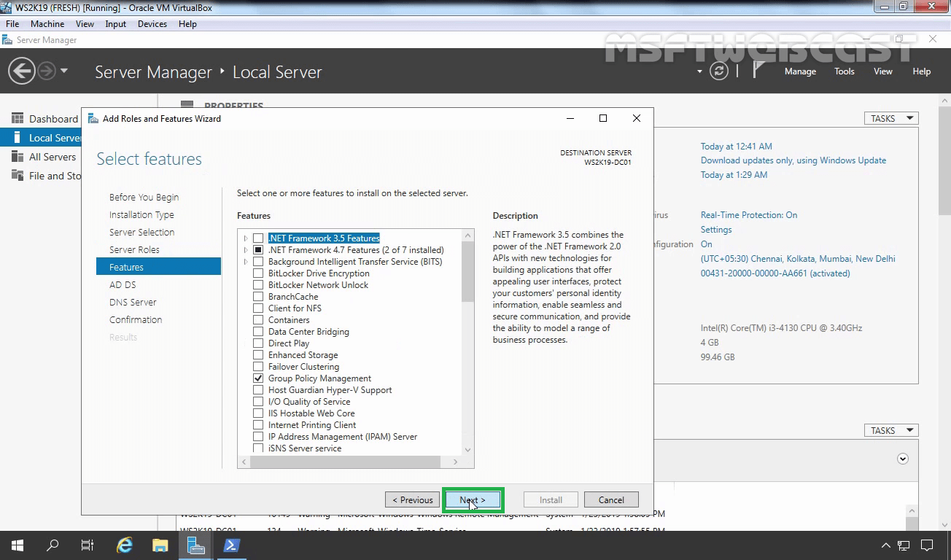951x560 pixels.
Task: Go to Before You Begin step
Action: (144, 197)
